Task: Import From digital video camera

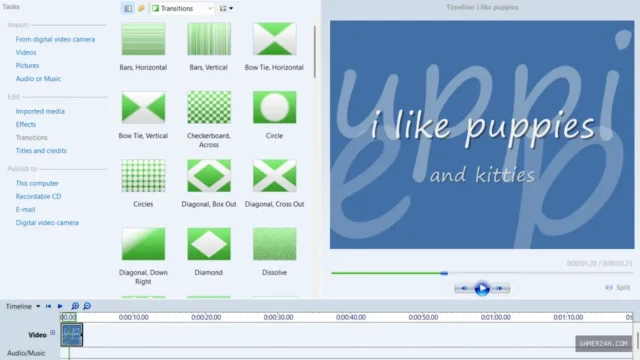Action: [55, 39]
